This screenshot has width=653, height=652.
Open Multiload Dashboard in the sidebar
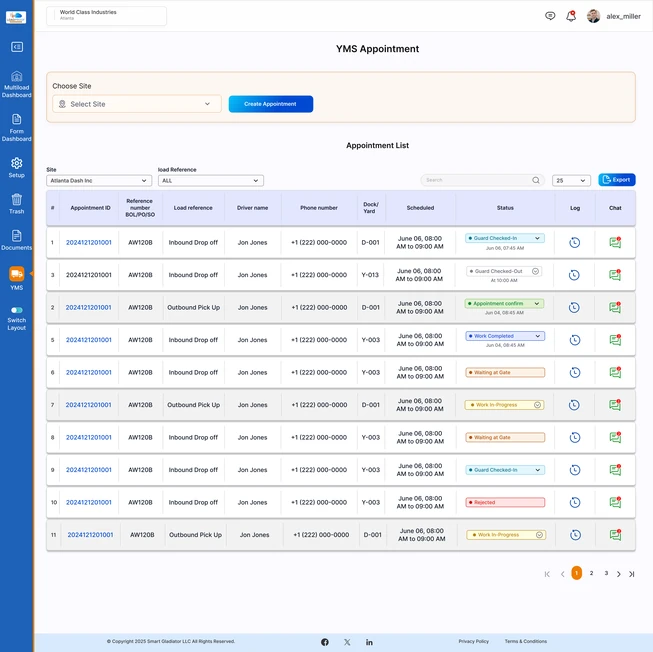click(x=17, y=84)
